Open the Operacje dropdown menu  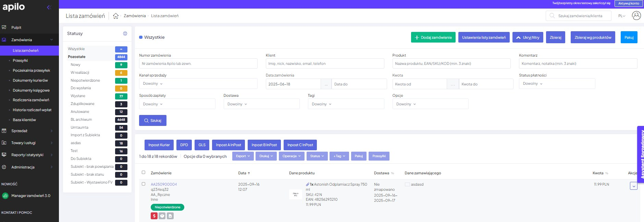[x=292, y=156]
